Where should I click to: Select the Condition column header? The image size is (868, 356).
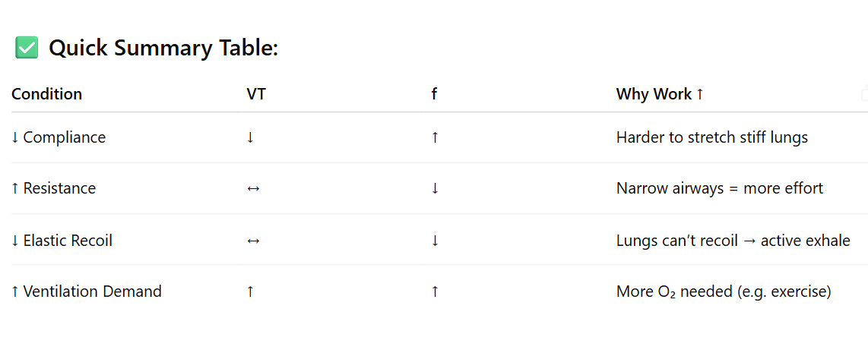pyautogui.click(x=47, y=94)
